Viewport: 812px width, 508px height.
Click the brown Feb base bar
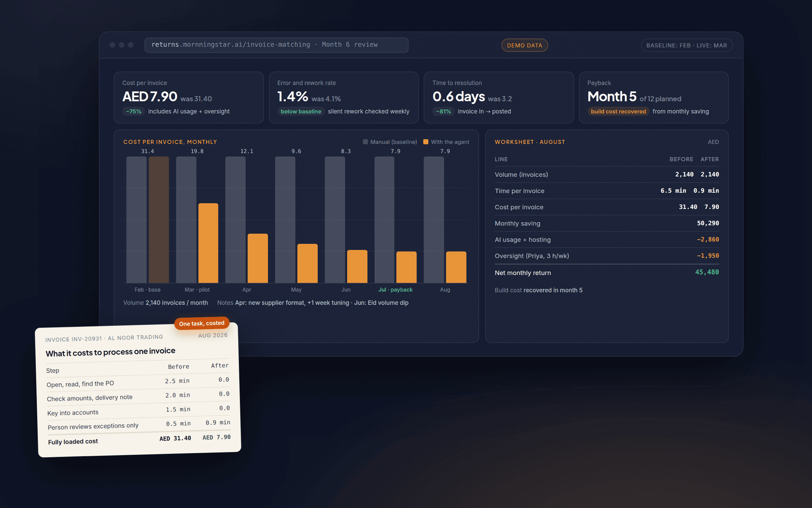tap(159, 219)
